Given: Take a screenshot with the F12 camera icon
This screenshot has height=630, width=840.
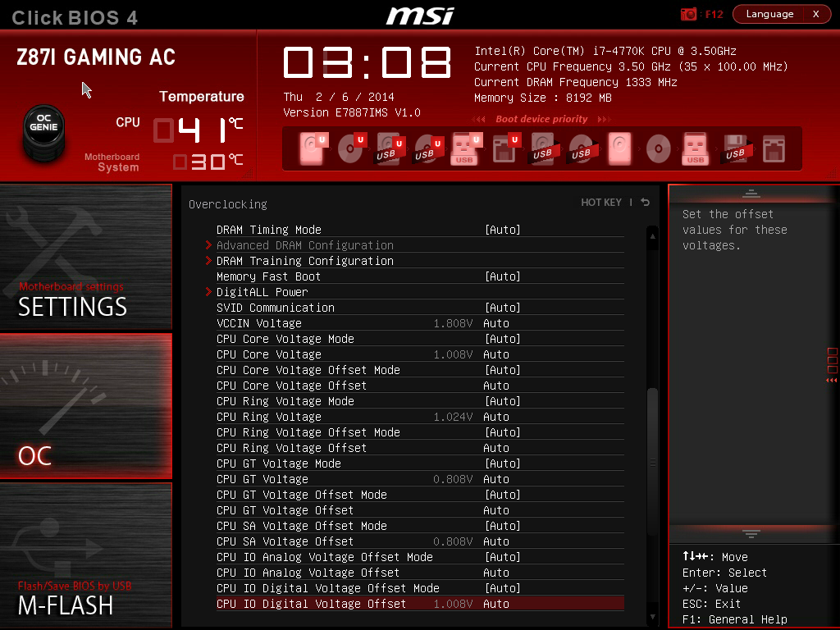Looking at the screenshot, I should [x=688, y=15].
